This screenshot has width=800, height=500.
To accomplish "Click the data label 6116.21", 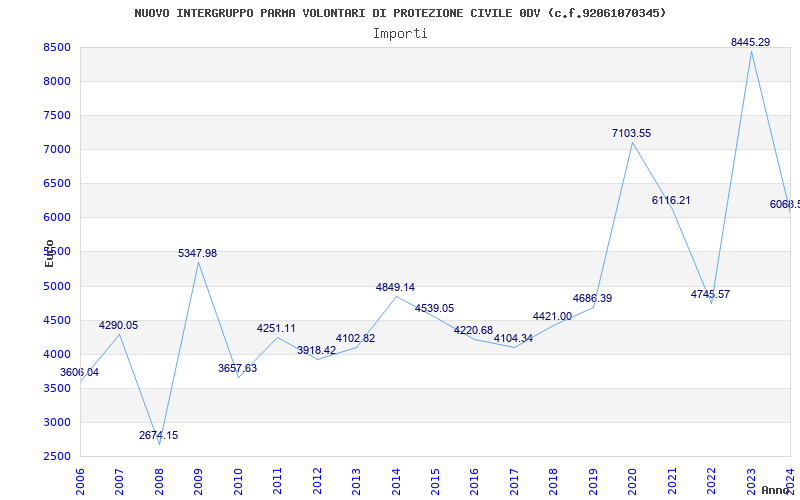I will (x=671, y=200).
